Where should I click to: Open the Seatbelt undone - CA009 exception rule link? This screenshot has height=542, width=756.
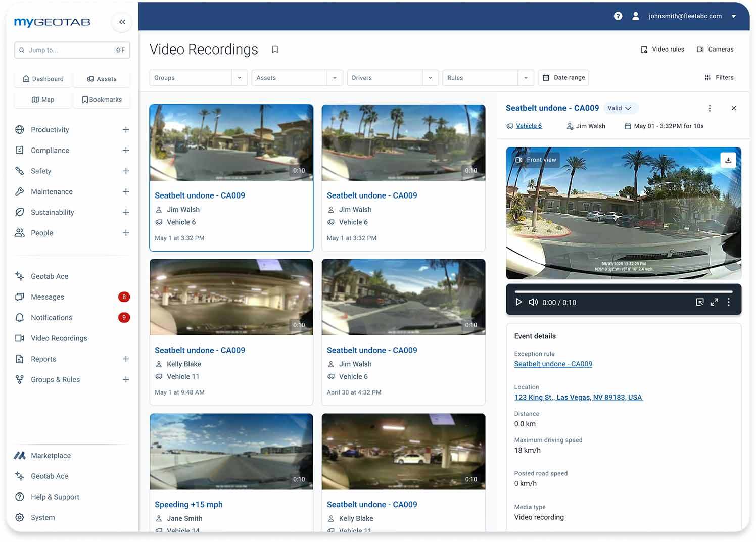coord(553,364)
